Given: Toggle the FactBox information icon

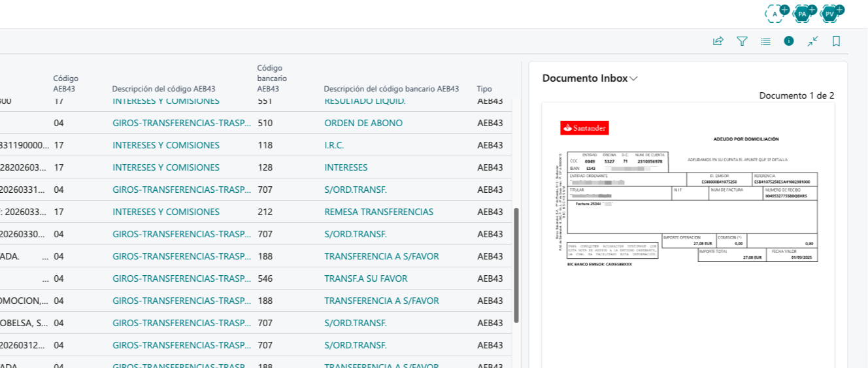Looking at the screenshot, I should pos(789,41).
